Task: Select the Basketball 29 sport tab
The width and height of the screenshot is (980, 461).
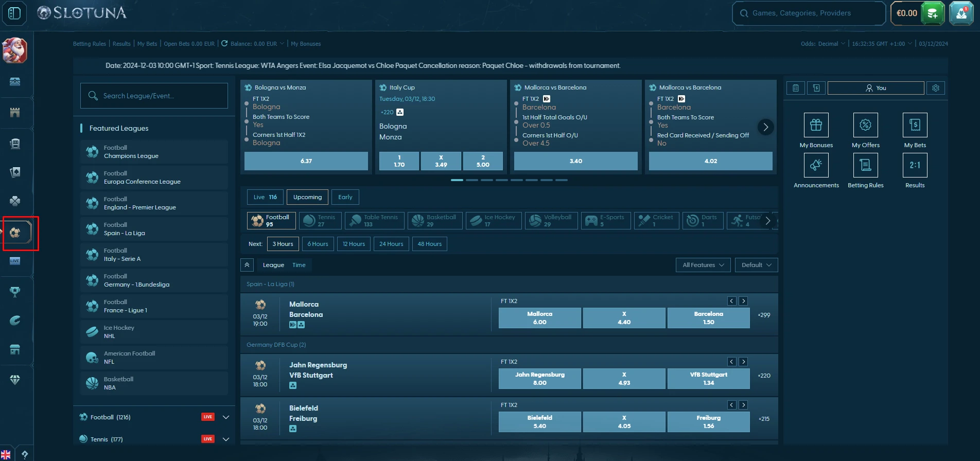Action: point(435,221)
